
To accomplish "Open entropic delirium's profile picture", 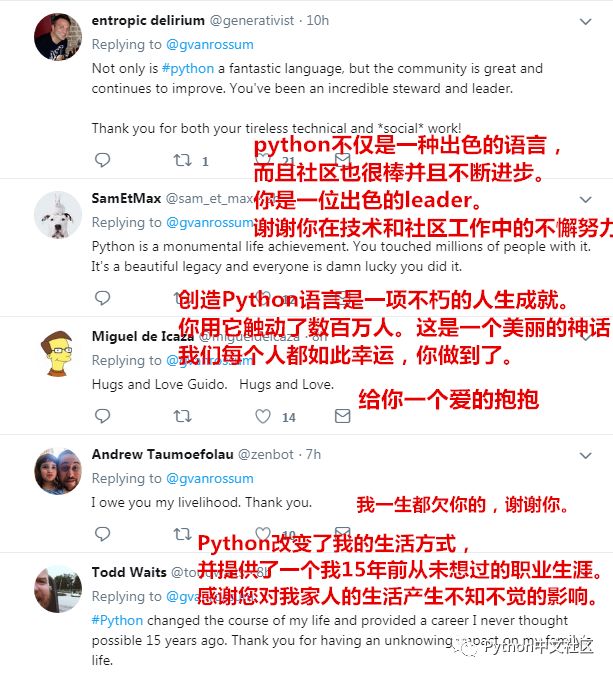I will point(58,37).
